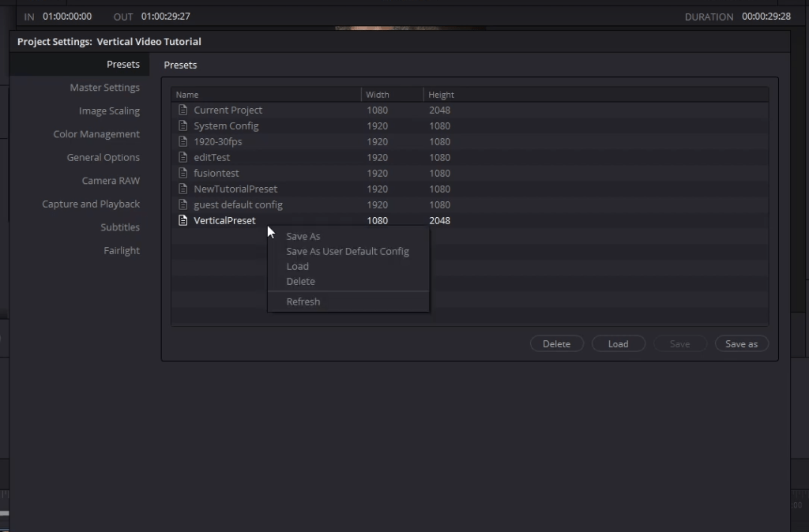
Task: Switch to Subtitles settings
Action: [x=120, y=227]
